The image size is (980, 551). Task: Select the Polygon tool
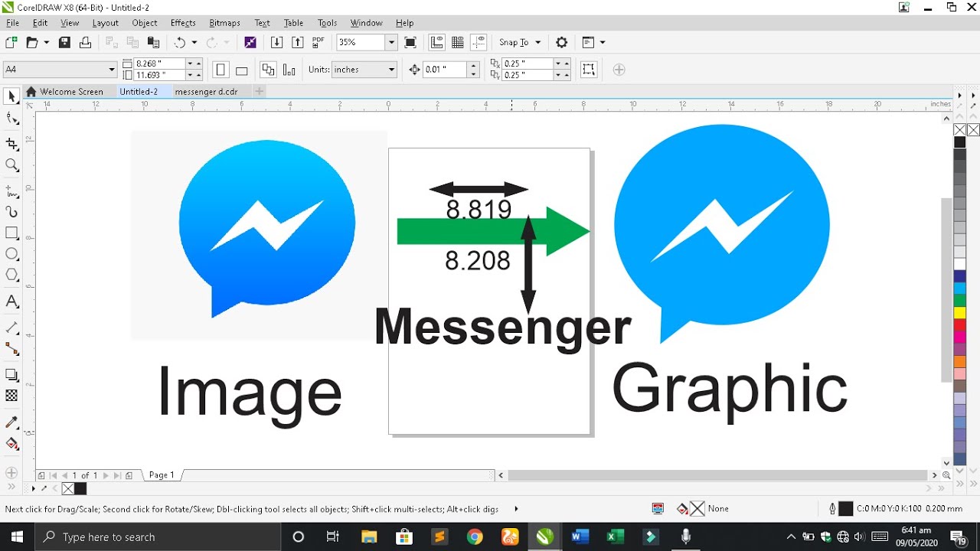point(11,275)
